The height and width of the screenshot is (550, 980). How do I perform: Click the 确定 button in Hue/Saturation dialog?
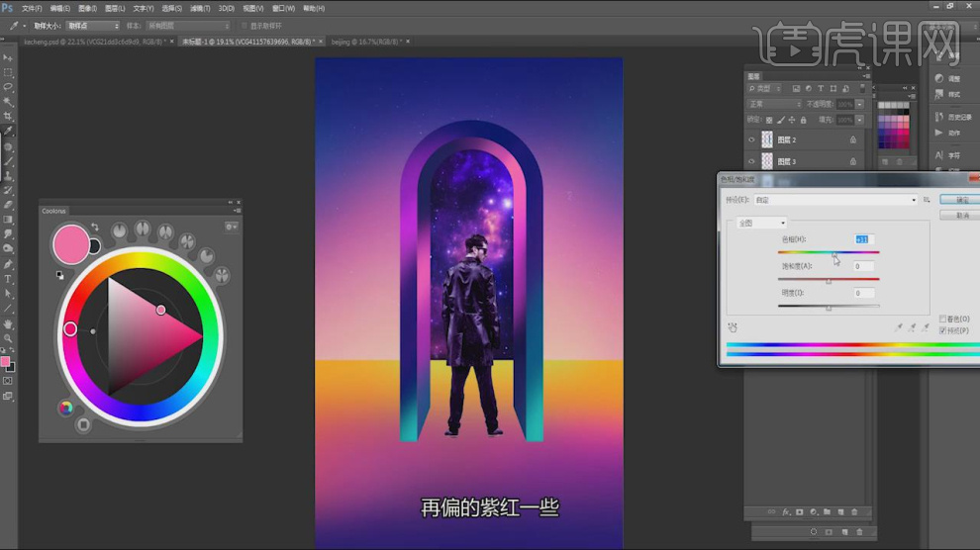(x=962, y=200)
